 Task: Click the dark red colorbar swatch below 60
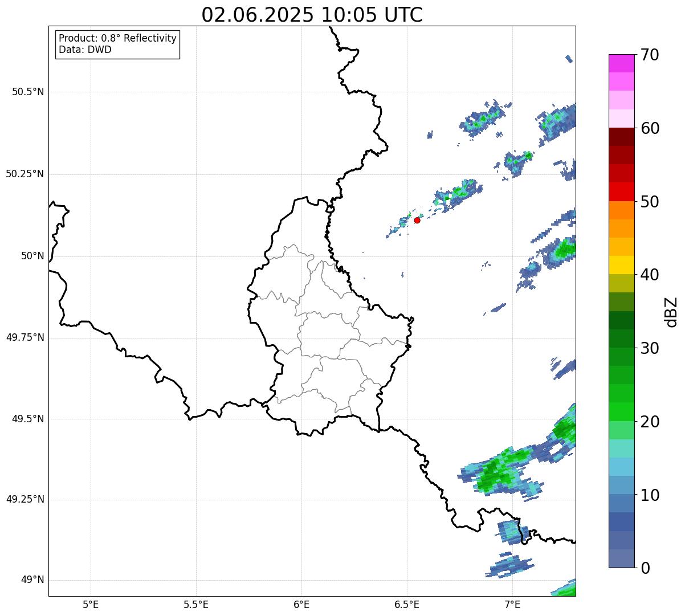point(621,137)
